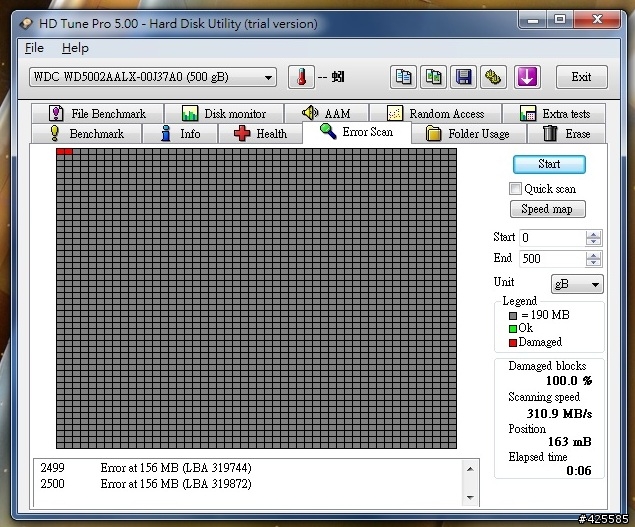Viewport: 635px width, 527px height.
Task: Select error log entry 2499
Action: pos(248,468)
